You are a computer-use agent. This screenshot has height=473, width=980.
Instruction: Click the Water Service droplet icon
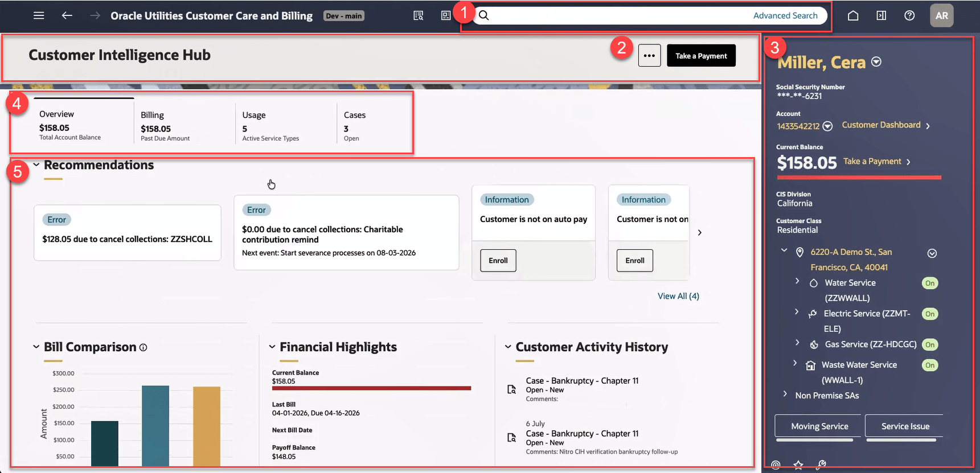coord(814,283)
